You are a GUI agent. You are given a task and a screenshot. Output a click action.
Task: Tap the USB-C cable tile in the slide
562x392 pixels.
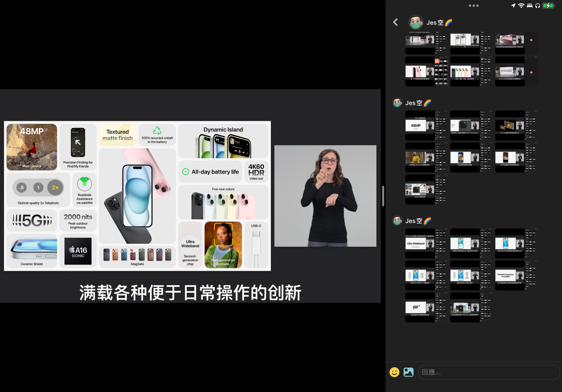(x=256, y=245)
